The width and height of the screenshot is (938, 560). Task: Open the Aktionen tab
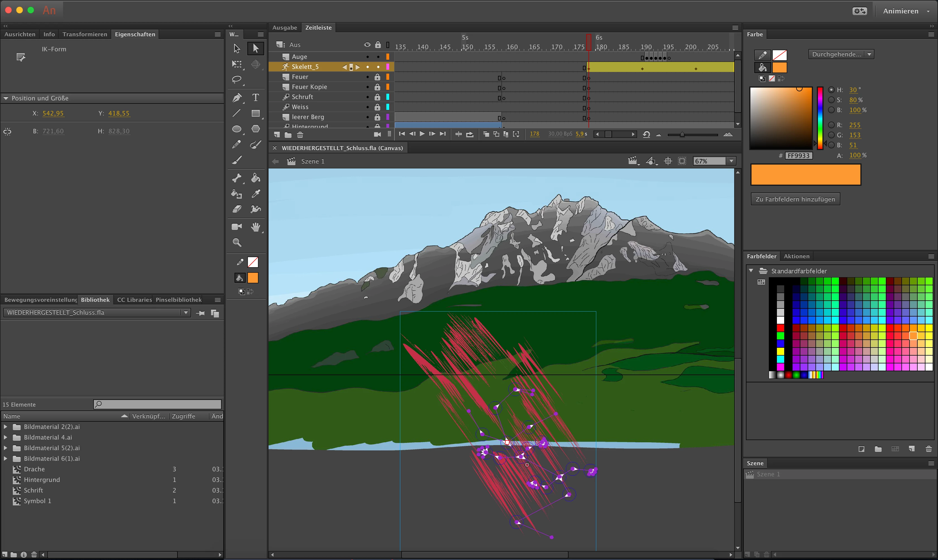point(796,256)
